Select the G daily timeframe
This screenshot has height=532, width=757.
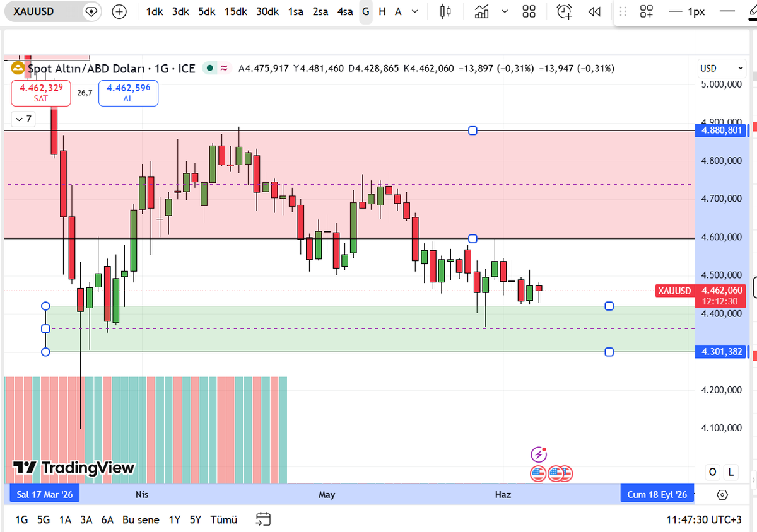(366, 11)
